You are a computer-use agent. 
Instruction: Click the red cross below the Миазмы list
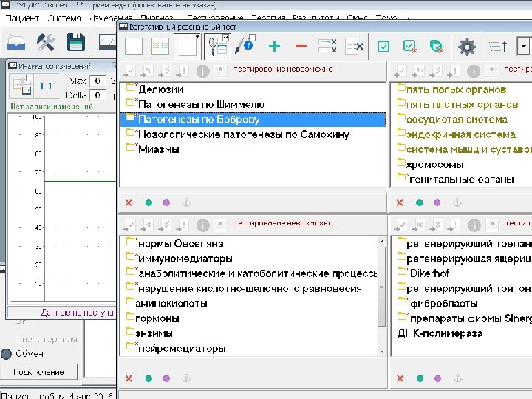[x=129, y=203]
